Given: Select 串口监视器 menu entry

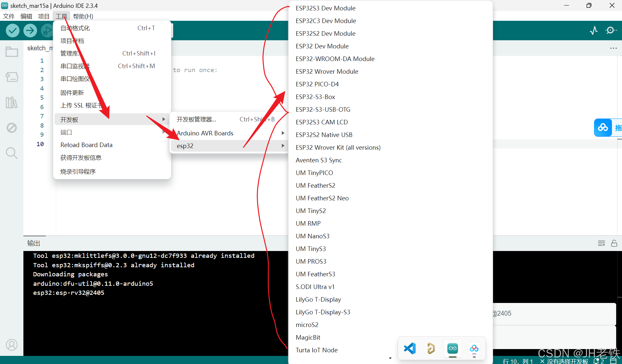Looking at the screenshot, I should click(x=112, y=66).
